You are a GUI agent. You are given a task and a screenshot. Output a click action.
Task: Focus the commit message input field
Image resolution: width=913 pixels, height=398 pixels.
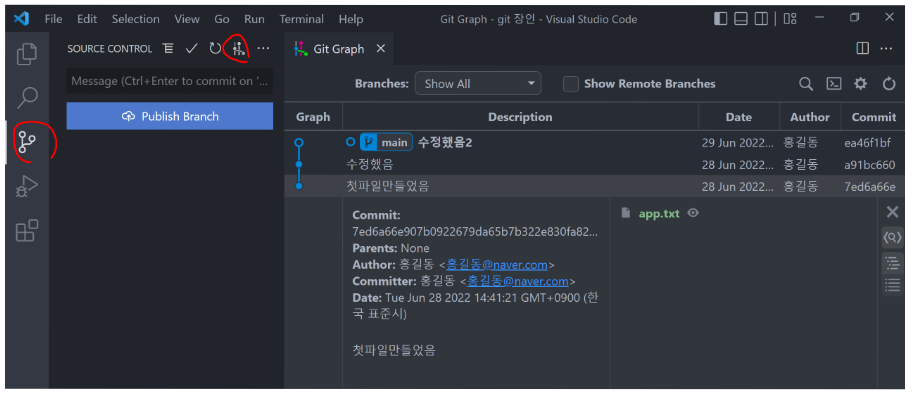(169, 81)
